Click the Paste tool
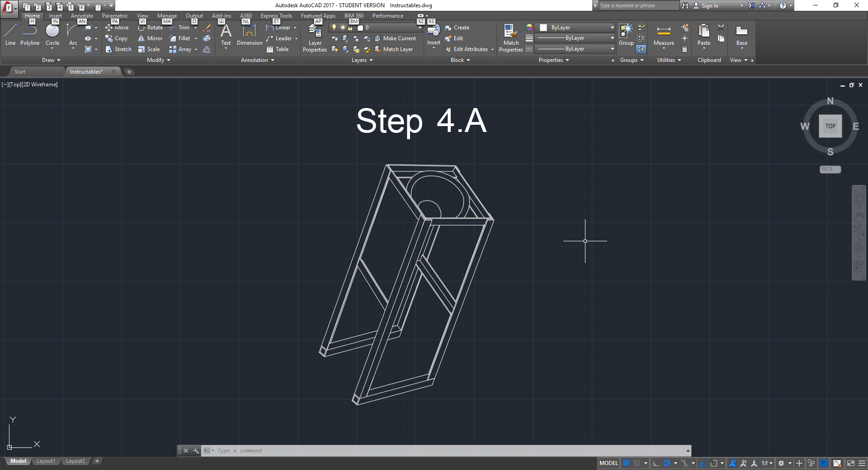The width and height of the screenshot is (868, 470). (x=704, y=35)
